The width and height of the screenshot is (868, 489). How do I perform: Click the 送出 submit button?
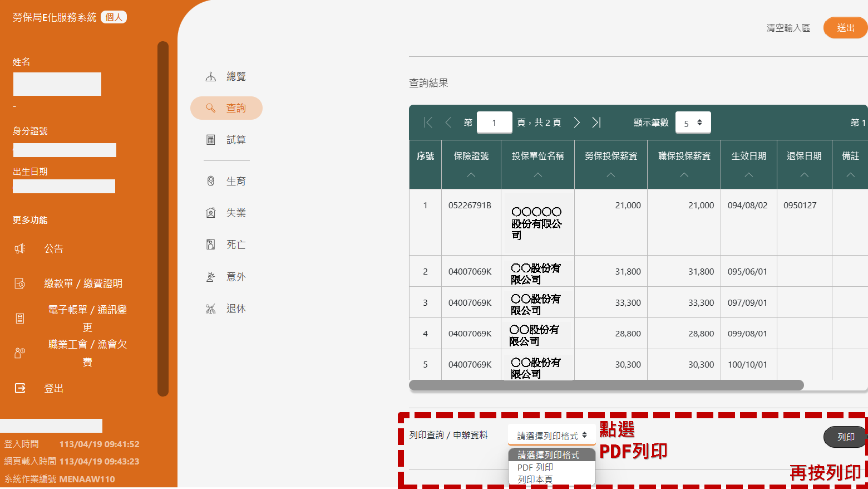click(x=845, y=28)
